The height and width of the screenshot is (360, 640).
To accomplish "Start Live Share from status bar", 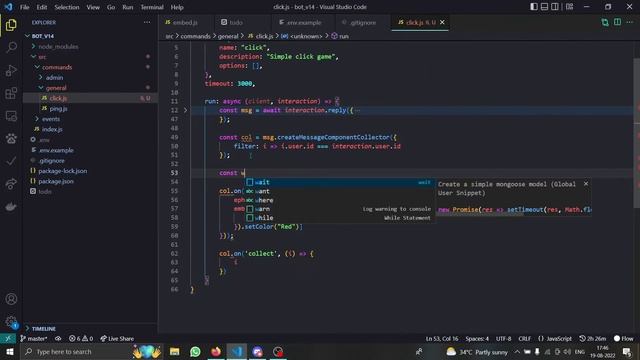I will coord(117,338).
